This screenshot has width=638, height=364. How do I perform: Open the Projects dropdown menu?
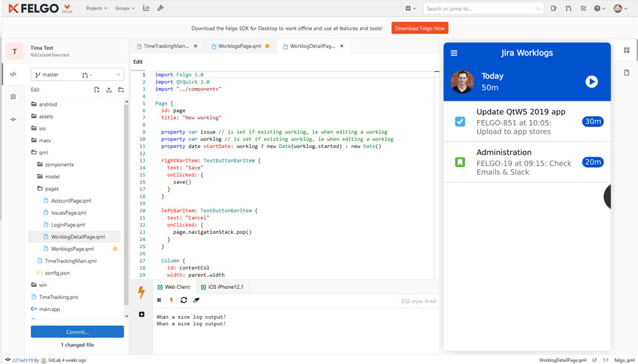pyautogui.click(x=96, y=8)
